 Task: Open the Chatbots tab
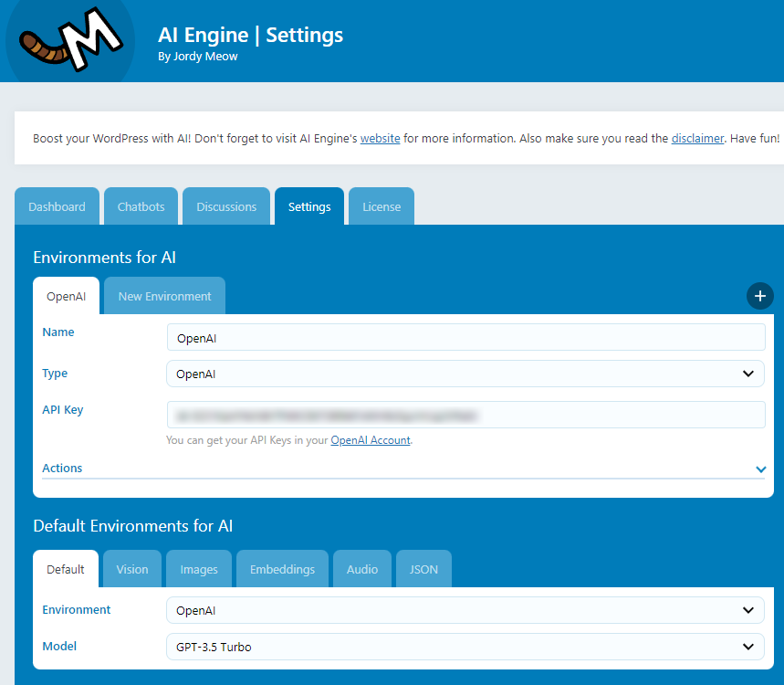[x=141, y=206]
